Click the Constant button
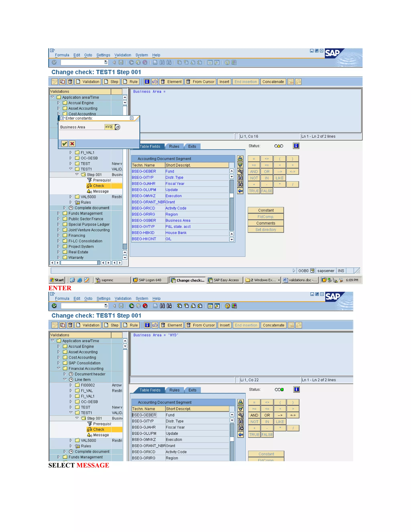 tap(266, 210)
